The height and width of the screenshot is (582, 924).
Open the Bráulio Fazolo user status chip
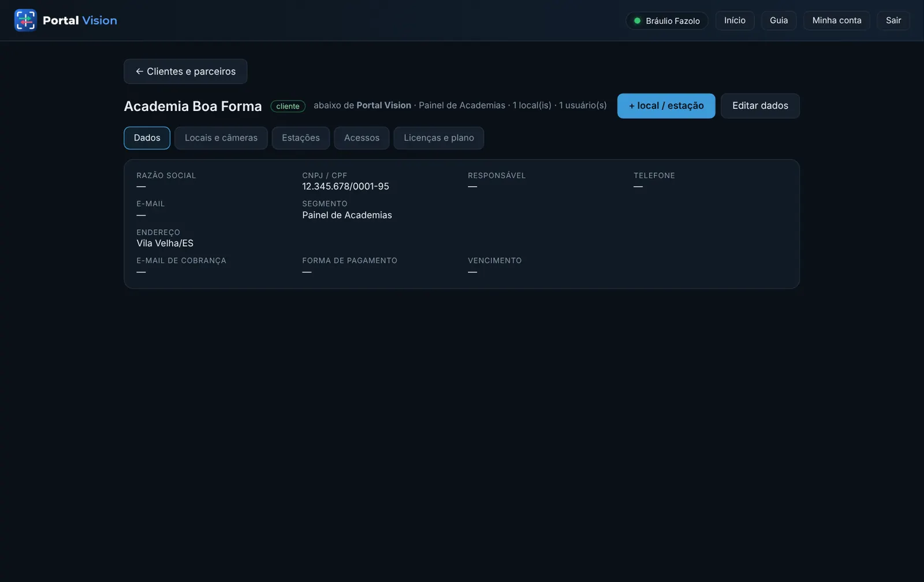667,21
